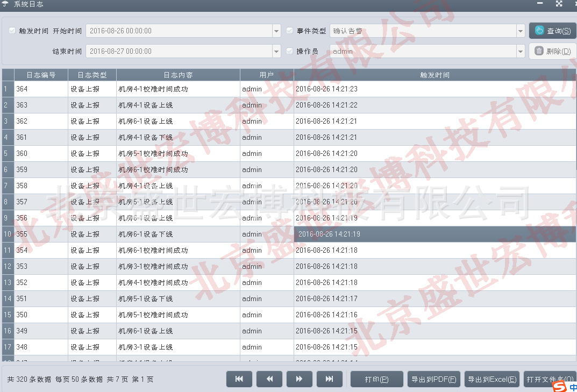Click the 共 320 条数据 pagination status text
Viewport: 577px width, 392px height.
point(29,379)
